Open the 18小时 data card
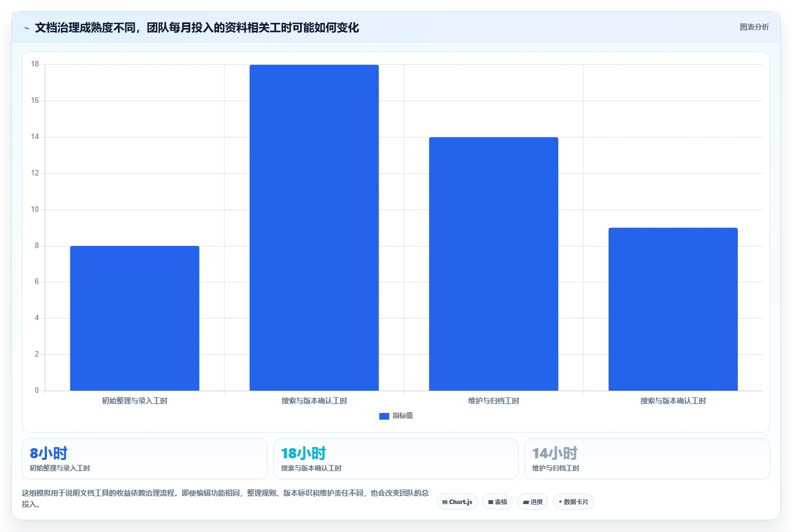 [x=396, y=459]
